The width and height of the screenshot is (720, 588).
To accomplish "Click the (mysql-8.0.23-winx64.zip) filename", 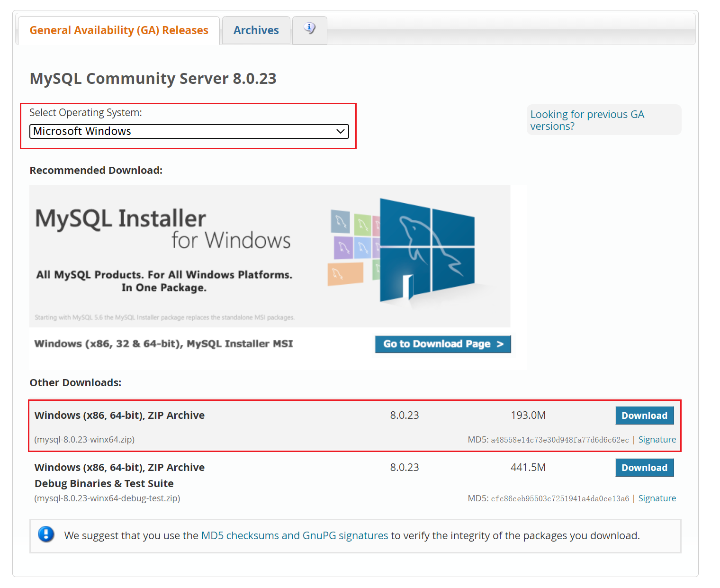I will click(84, 440).
